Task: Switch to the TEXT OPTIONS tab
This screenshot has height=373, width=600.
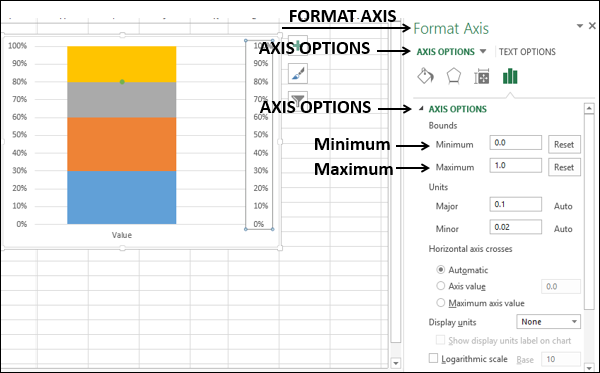Action: 527,52
